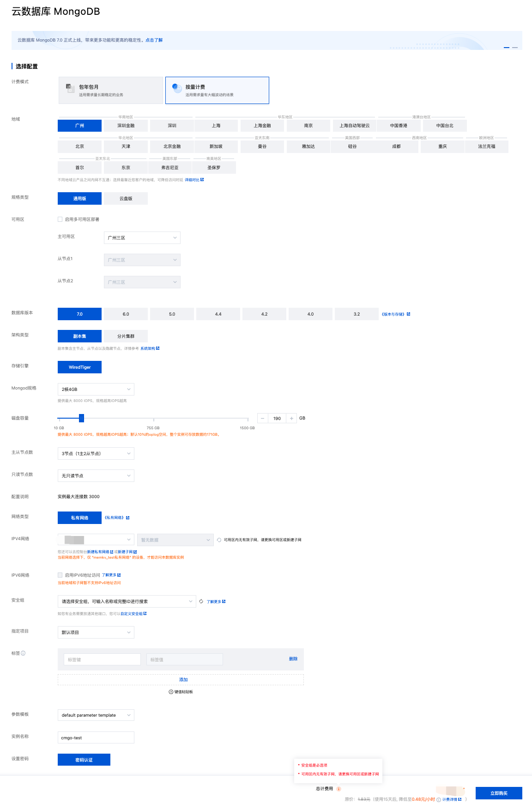Refresh the IPV4 subnet list

point(219,540)
